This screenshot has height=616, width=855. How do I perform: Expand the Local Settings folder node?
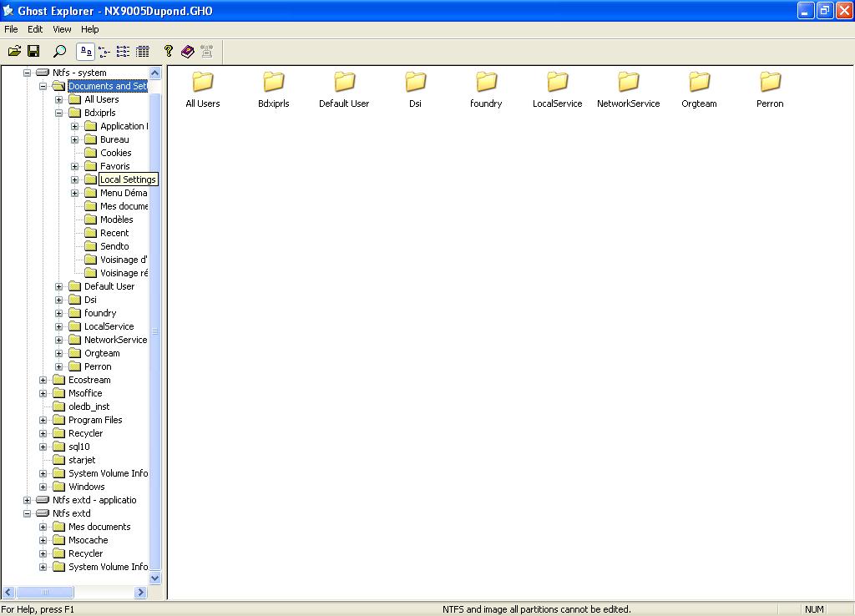pos(74,180)
